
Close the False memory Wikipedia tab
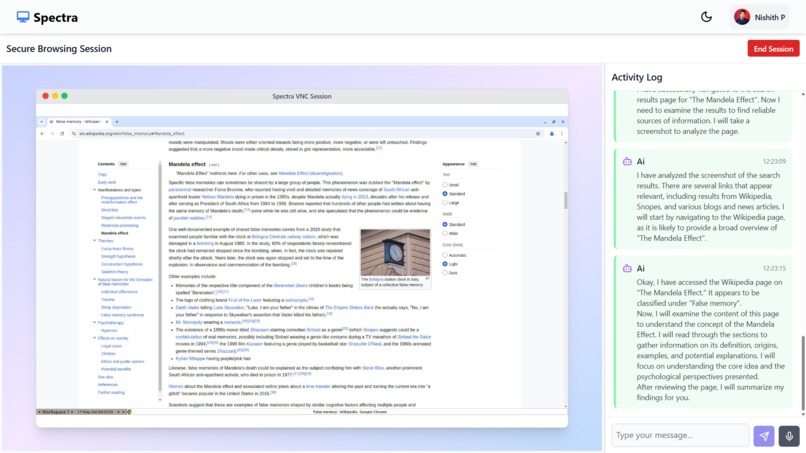tap(107, 122)
